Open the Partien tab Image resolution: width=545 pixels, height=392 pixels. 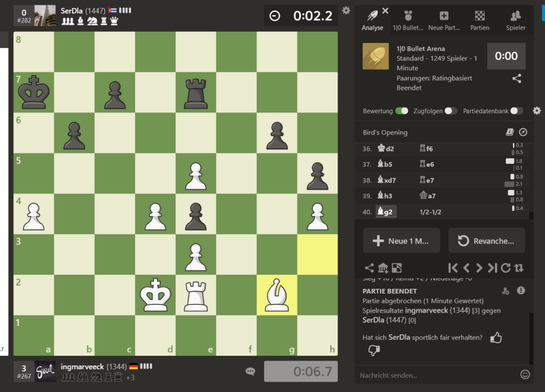pos(480,21)
